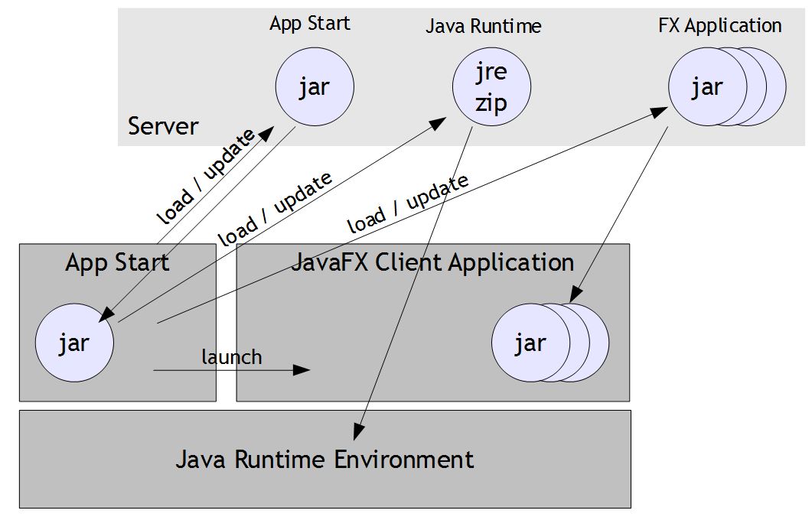Click the leftmost "load / update" label
Viewport: 812px width, 520px height.
click(x=206, y=176)
